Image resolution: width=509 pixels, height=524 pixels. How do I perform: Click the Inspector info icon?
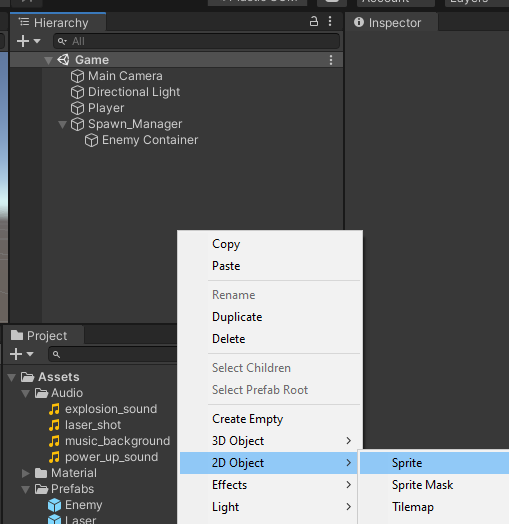[x=359, y=22]
